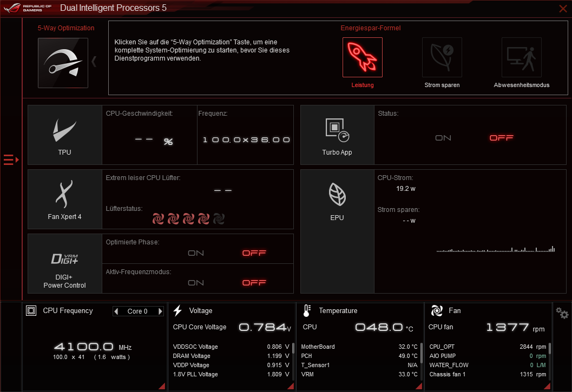
Task: Open the TPU panel
Action: point(65,135)
